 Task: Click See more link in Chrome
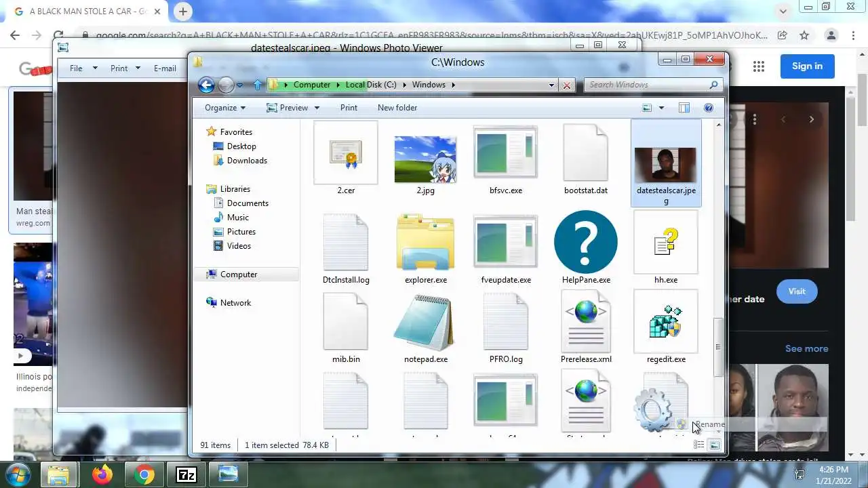pyautogui.click(x=806, y=348)
